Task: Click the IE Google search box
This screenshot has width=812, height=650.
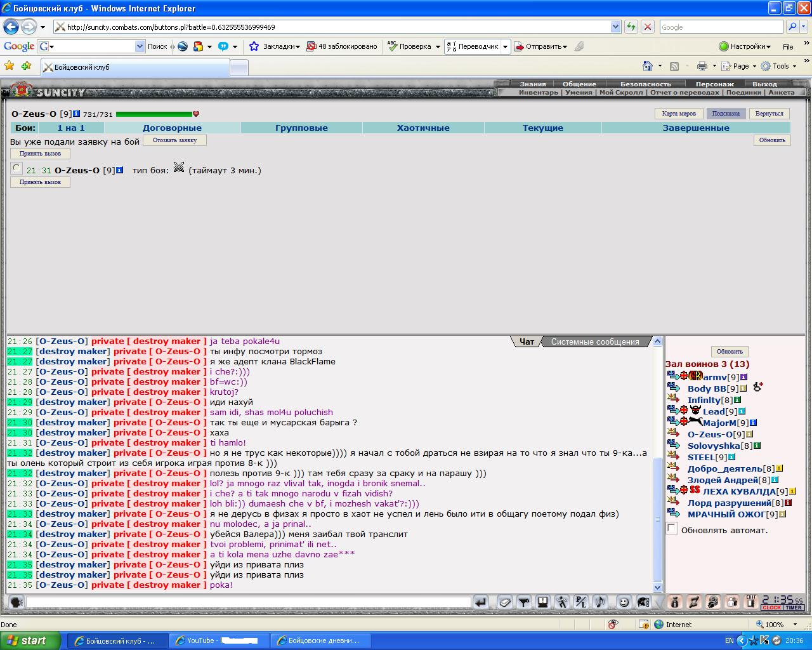Action: pyautogui.click(x=721, y=27)
